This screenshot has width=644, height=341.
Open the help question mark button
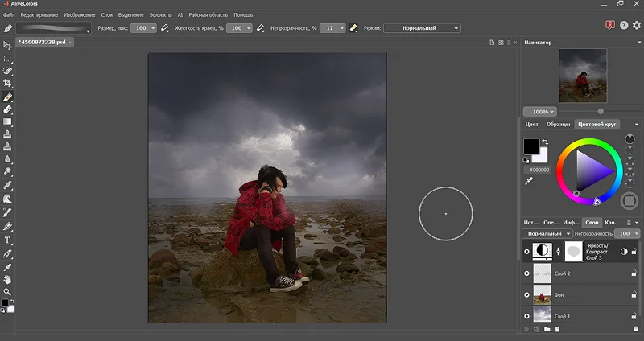[x=624, y=26]
